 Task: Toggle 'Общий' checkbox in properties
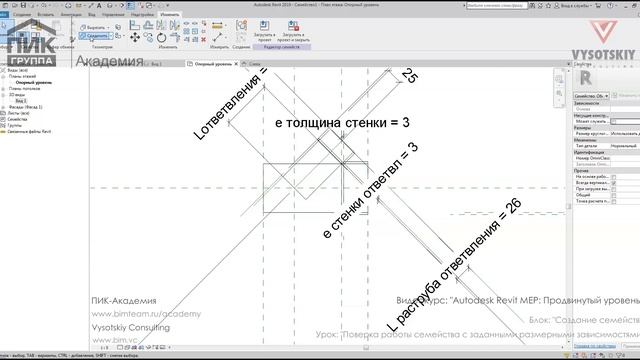pyautogui.click(x=613, y=196)
